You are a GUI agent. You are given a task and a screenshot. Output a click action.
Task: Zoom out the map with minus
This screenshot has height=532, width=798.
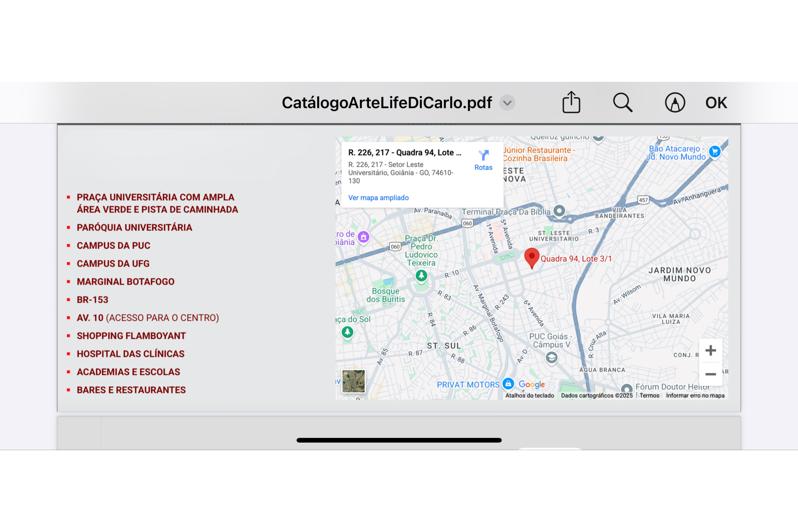(x=711, y=374)
